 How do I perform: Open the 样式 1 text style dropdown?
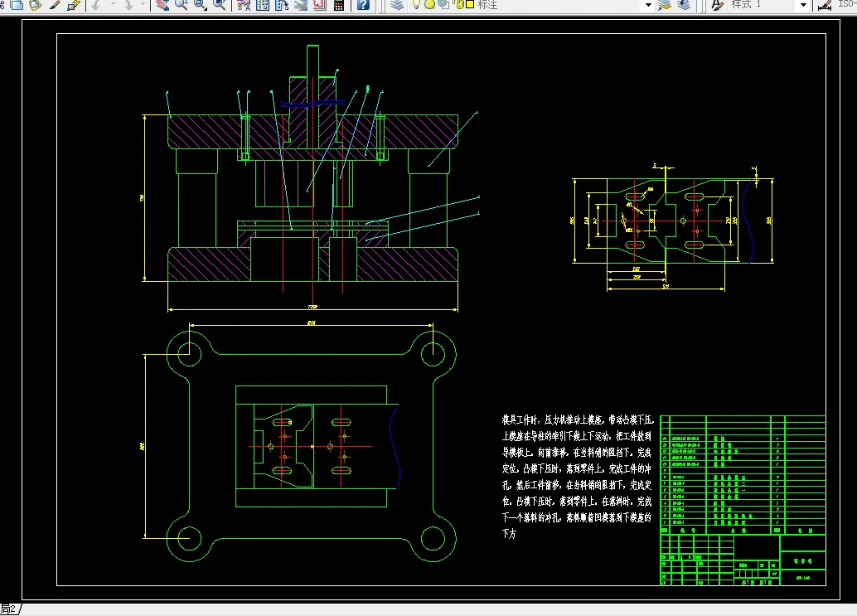802,5
